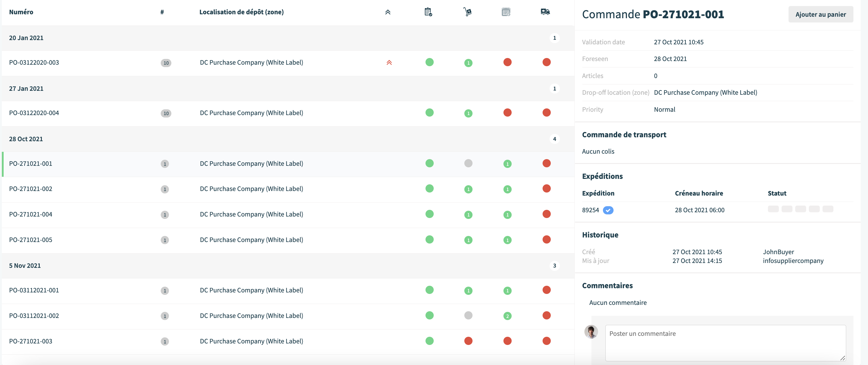868x365 pixels.
Task: Click the green time slot badge '2' for PO-03112021-002
Action: coord(507,316)
